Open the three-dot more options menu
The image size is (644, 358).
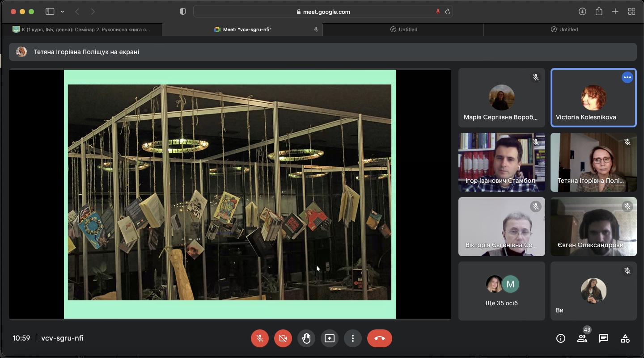353,338
